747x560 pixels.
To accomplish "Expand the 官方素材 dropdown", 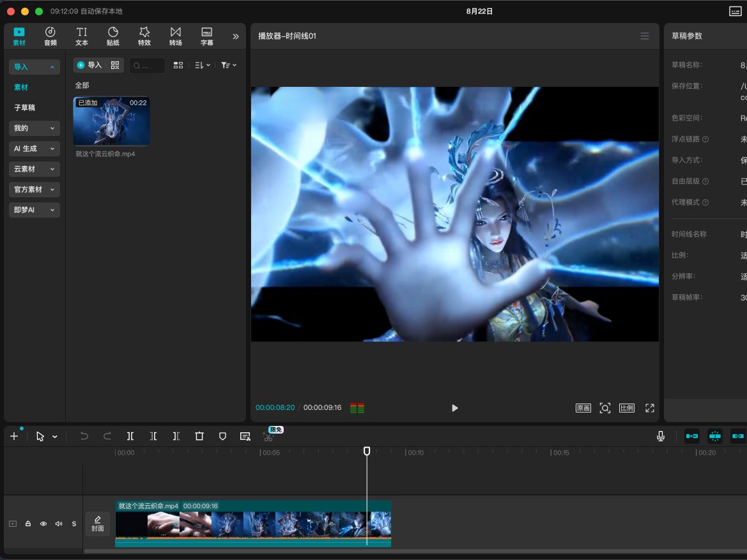I will click(35, 190).
